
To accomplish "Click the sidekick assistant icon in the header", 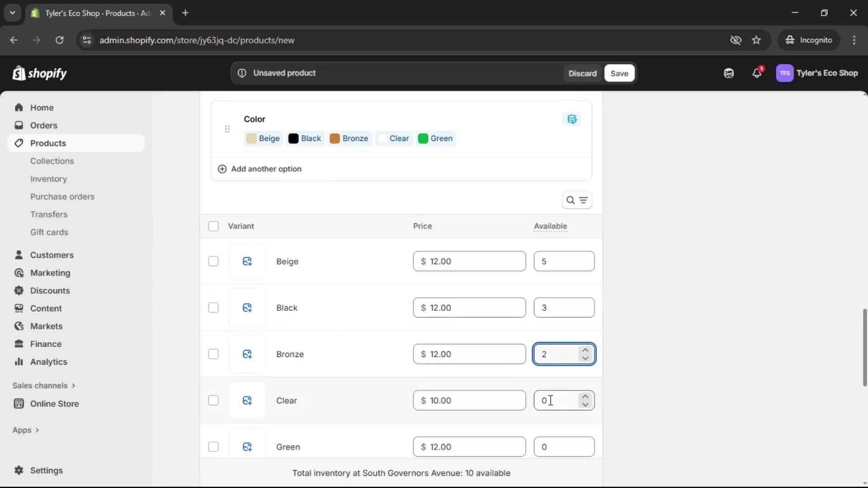I will point(729,73).
